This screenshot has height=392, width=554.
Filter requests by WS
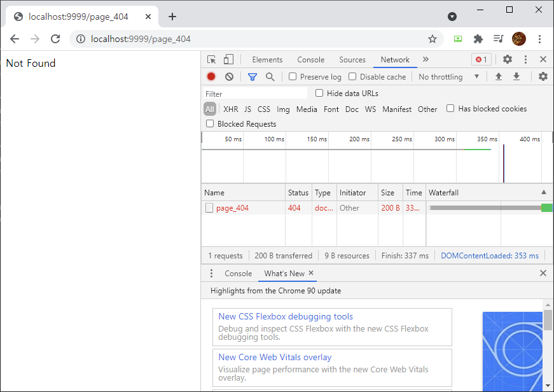pos(370,109)
